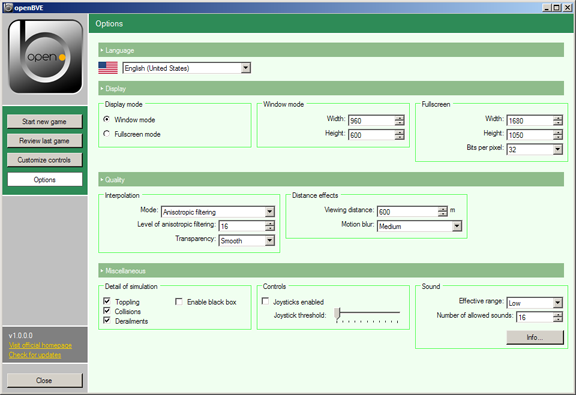The height and width of the screenshot is (395, 576).
Task: Click the Number of allowed sounds spinner
Action: (558, 317)
